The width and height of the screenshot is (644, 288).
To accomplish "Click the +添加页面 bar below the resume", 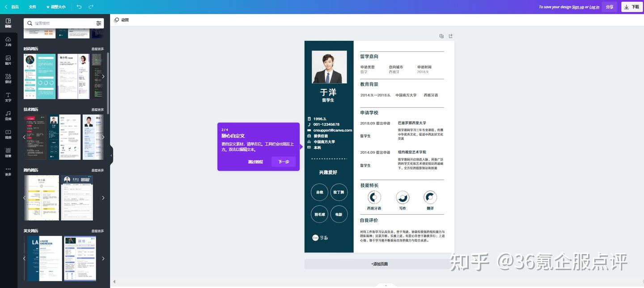I will (x=380, y=263).
